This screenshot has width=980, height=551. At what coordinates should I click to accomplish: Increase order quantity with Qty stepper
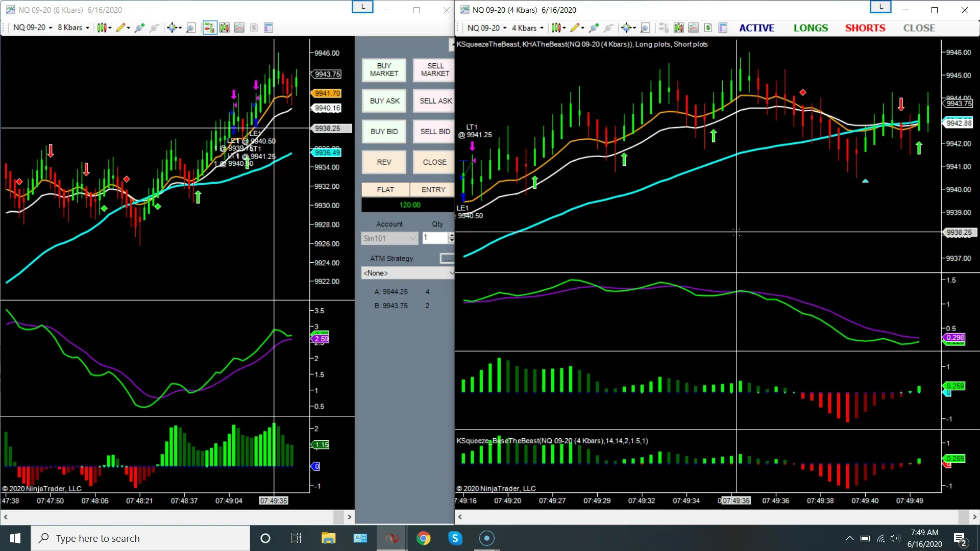pos(451,235)
